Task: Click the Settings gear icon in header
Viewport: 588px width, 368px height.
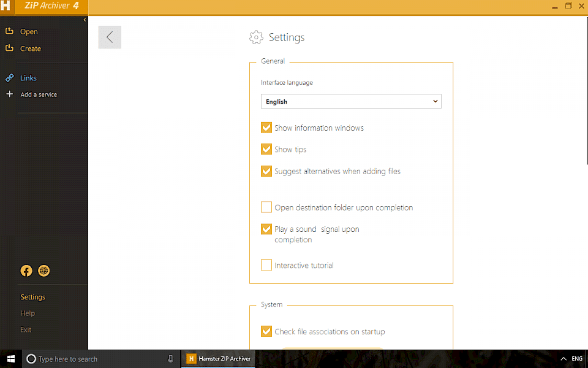Action: (256, 37)
